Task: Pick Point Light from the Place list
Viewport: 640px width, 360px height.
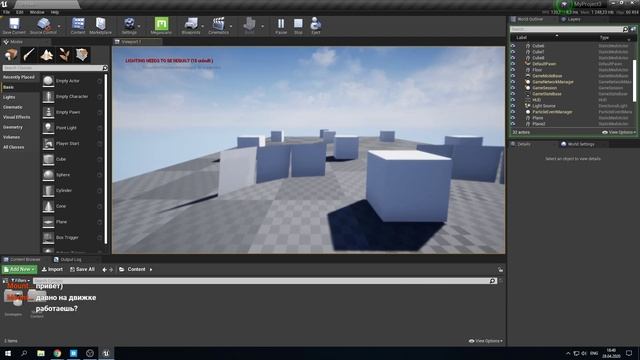Action: pyautogui.click(x=72, y=128)
